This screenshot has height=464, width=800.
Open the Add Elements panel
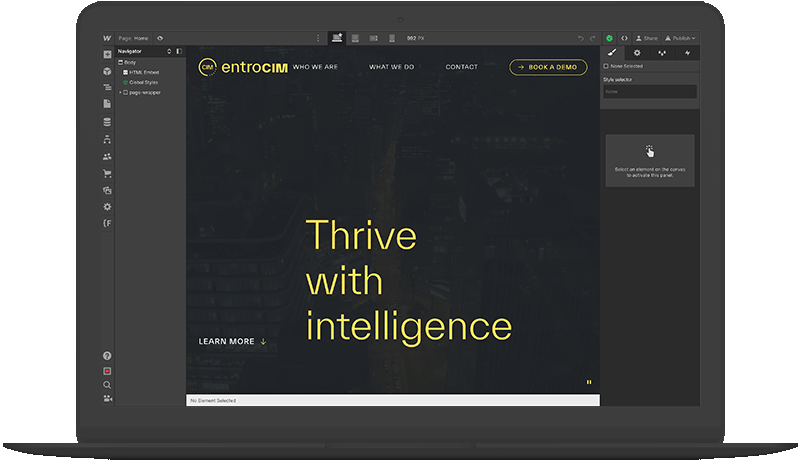(107, 54)
